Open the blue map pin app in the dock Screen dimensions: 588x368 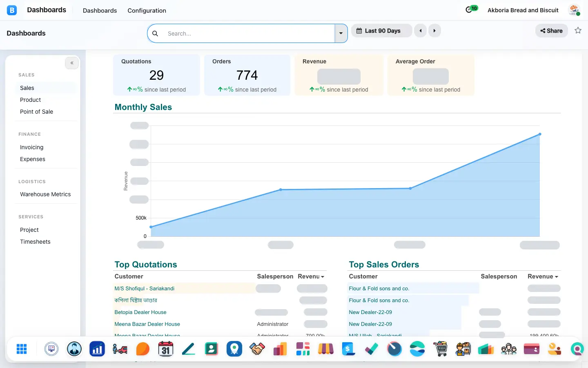(x=234, y=349)
